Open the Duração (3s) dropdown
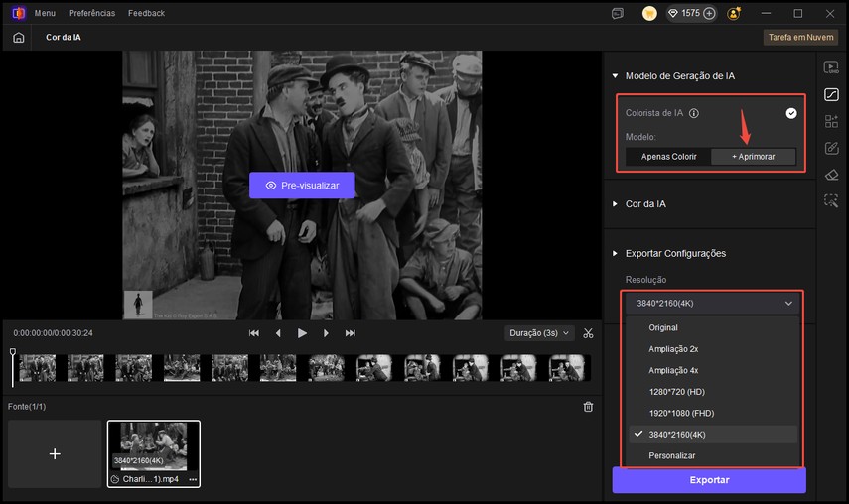849x504 pixels. pos(540,333)
